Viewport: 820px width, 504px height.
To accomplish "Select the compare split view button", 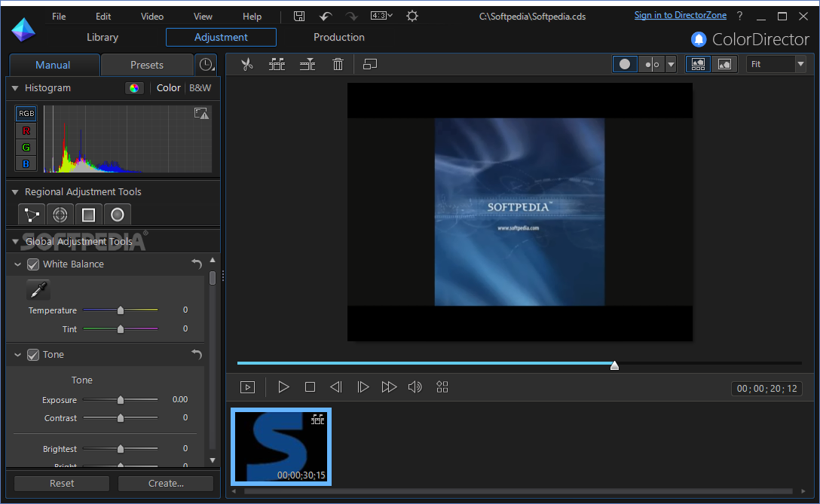I will [652, 64].
